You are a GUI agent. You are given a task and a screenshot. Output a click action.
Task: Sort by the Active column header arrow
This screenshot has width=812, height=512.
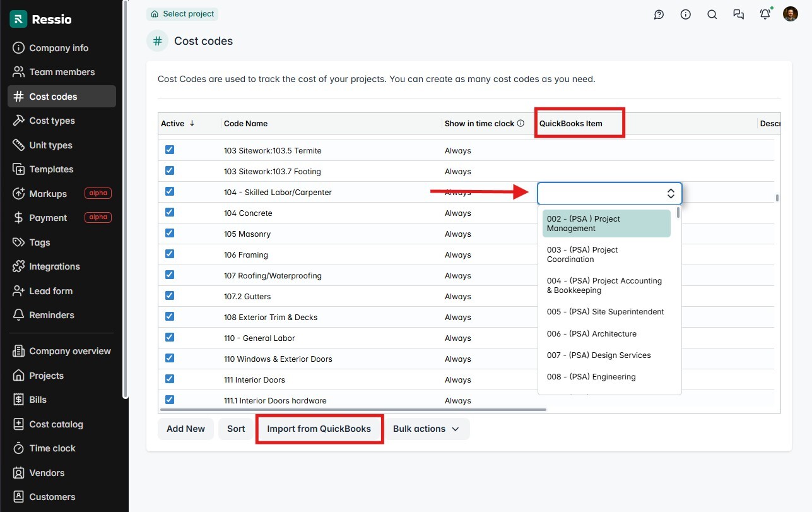[192, 124]
